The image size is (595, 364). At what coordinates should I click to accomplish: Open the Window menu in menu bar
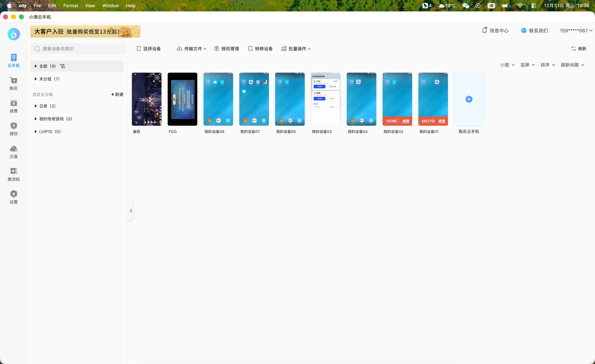tap(110, 6)
